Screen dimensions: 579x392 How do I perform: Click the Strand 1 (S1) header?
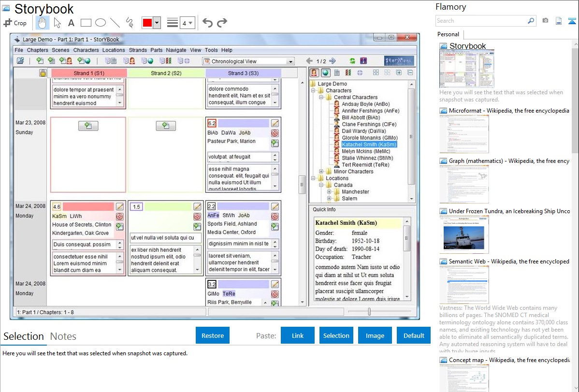click(89, 73)
